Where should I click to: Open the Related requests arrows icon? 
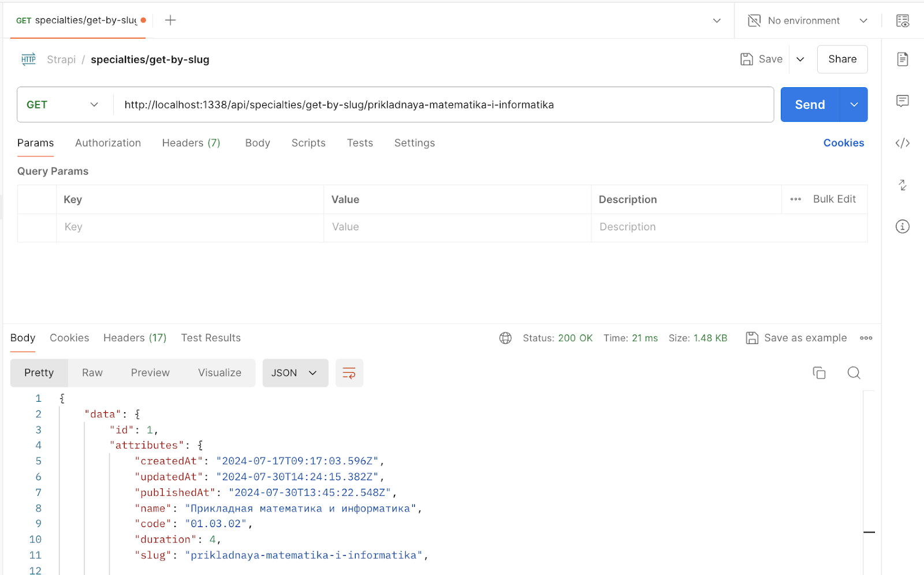[903, 185]
